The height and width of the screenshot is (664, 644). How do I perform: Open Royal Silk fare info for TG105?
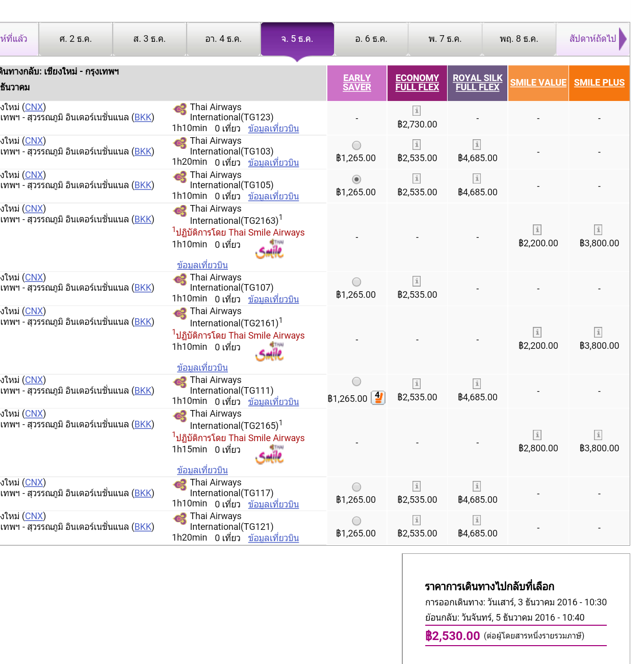coord(477,178)
